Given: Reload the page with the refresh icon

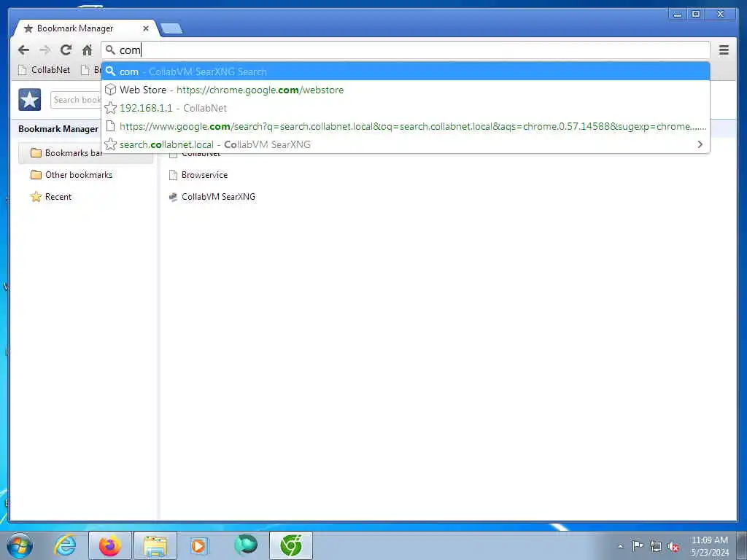Looking at the screenshot, I should coord(66,50).
